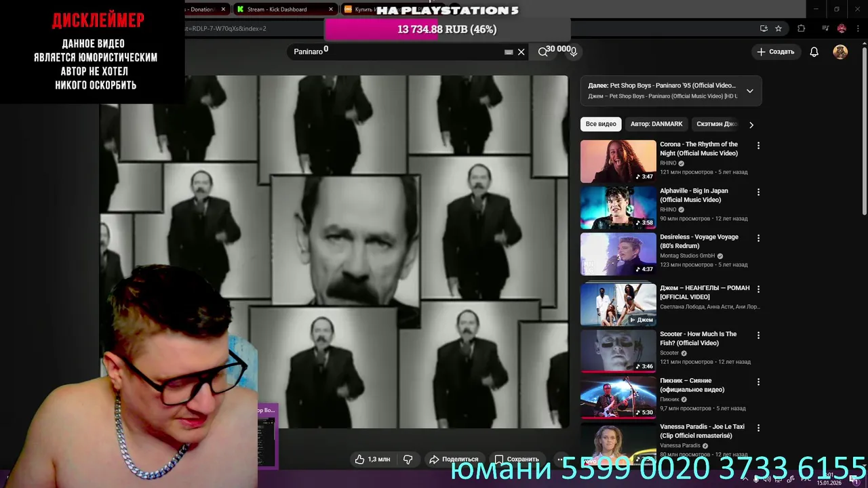Screen dimensions: 868x488
Task: Click Corona video thumbnail 3:47
Action: pyautogui.click(x=618, y=161)
